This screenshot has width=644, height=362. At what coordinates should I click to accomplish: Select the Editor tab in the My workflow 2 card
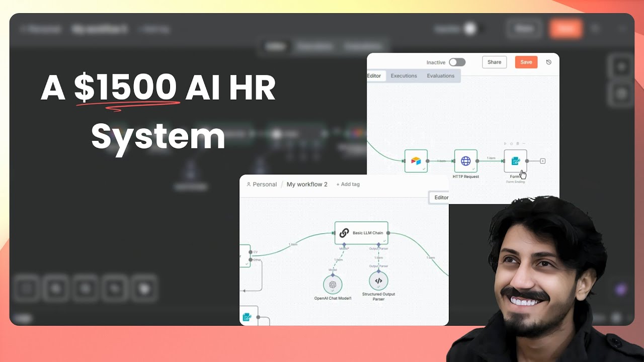point(439,198)
